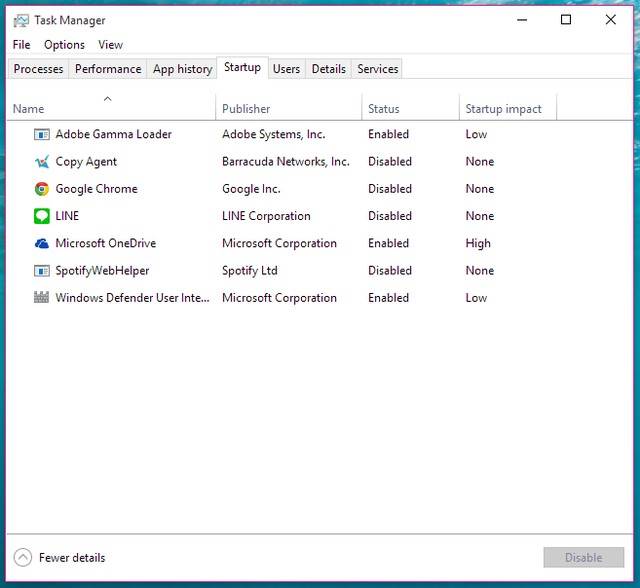Click the High startup impact value
This screenshot has width=640, height=588.
[x=478, y=244]
